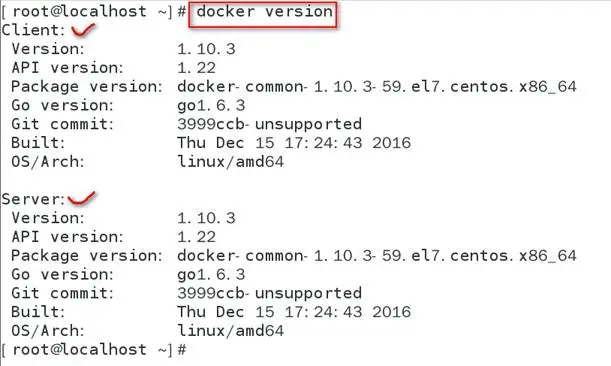Click the Client API version label

tap(67, 68)
